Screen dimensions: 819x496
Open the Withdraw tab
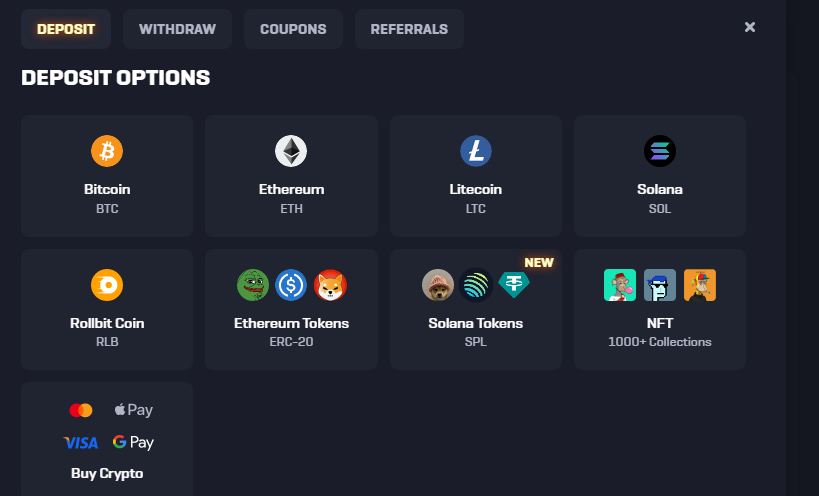177,29
